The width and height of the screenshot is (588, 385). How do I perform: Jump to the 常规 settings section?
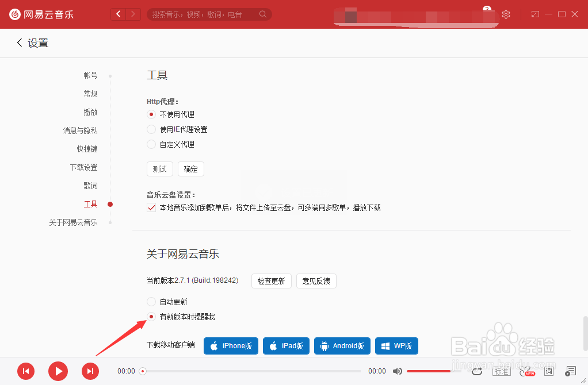click(x=90, y=94)
